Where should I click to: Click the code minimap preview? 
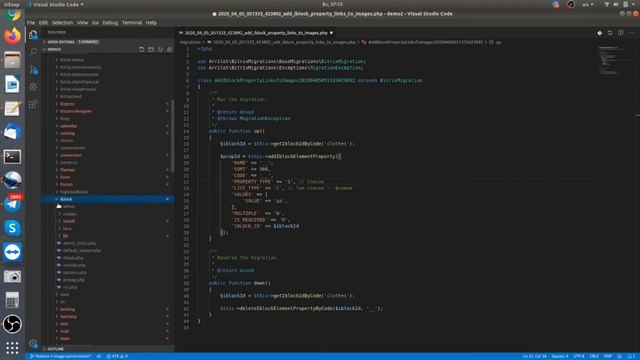coord(610,60)
